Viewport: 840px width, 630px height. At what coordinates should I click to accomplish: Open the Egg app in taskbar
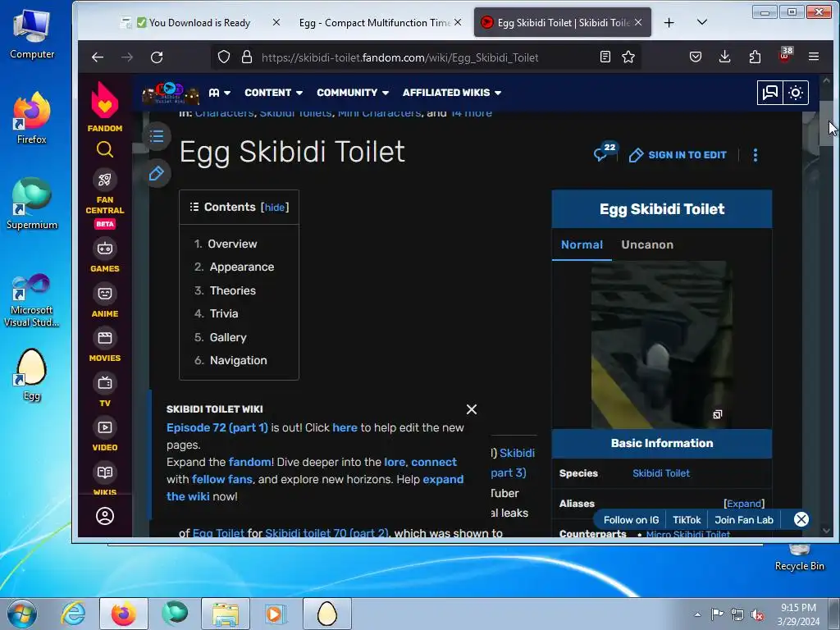(327, 614)
